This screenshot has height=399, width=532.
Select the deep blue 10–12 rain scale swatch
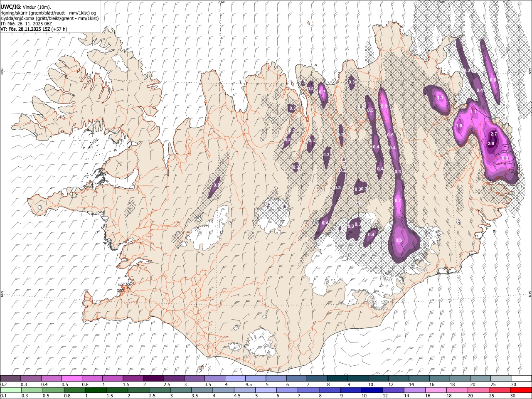[372, 390]
